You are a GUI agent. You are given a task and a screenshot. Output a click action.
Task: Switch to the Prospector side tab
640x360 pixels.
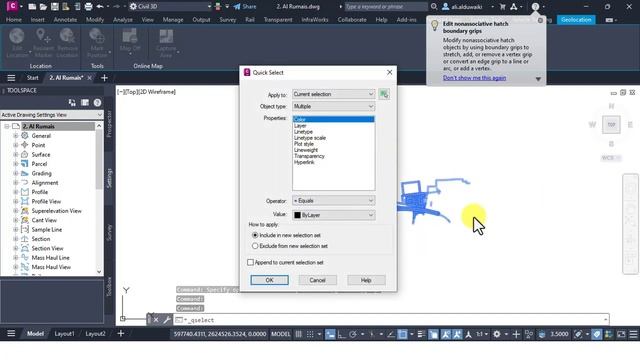tap(109, 124)
